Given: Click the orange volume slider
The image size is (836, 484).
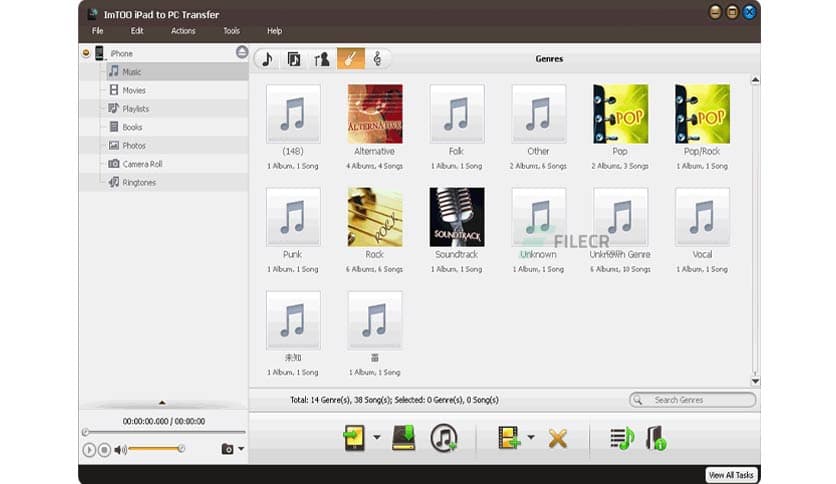Looking at the screenshot, I should point(156,449).
